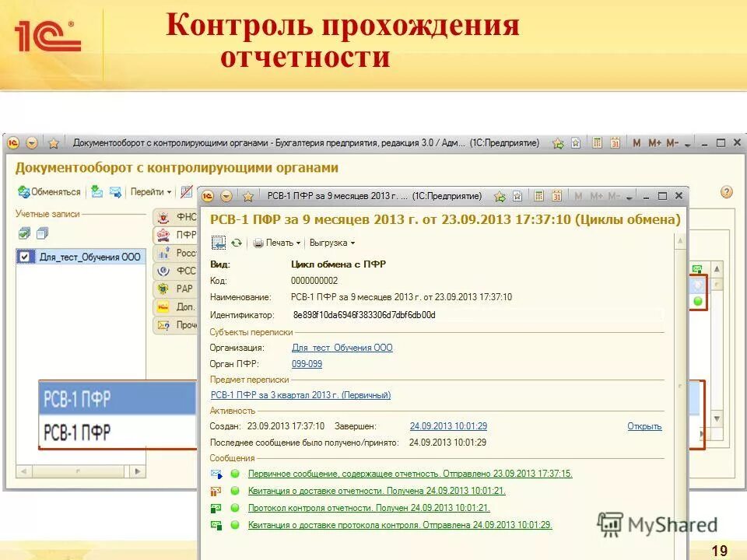This screenshot has height=560, width=747.
Task: Switch to the Росстат tab
Action: click(175, 253)
